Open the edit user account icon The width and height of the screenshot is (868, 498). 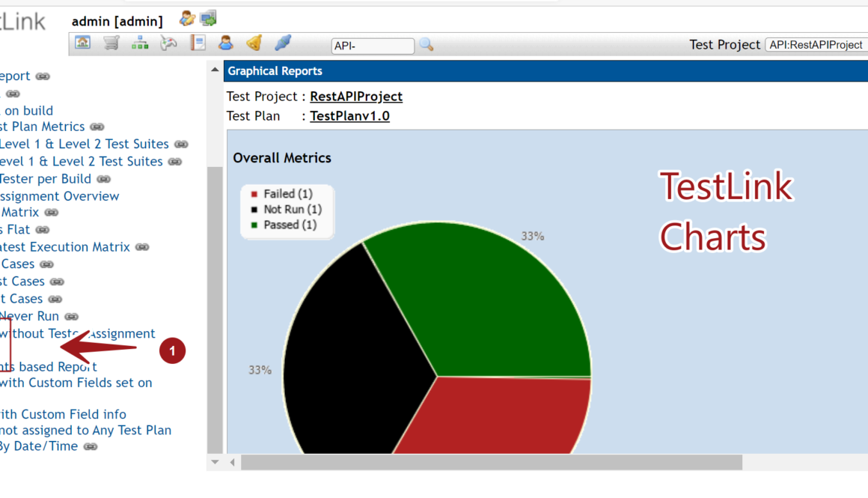click(186, 19)
